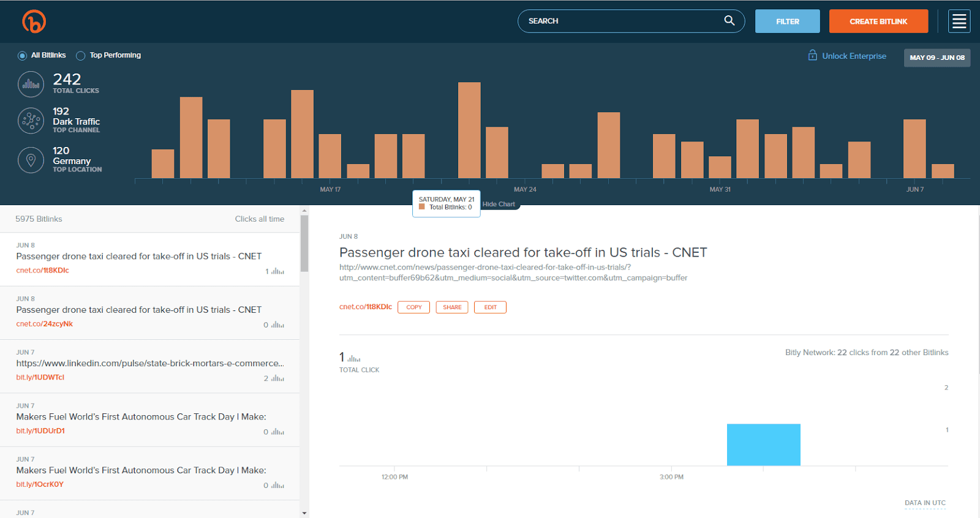This screenshot has width=980, height=518.
Task: Click the tallest orange bar in the chart
Action: click(469, 130)
